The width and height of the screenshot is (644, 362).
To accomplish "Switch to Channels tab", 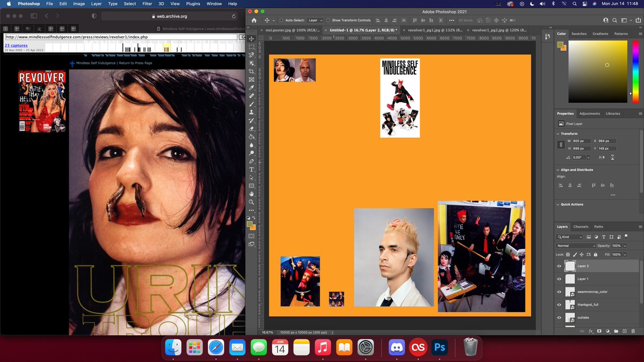I will tap(581, 226).
